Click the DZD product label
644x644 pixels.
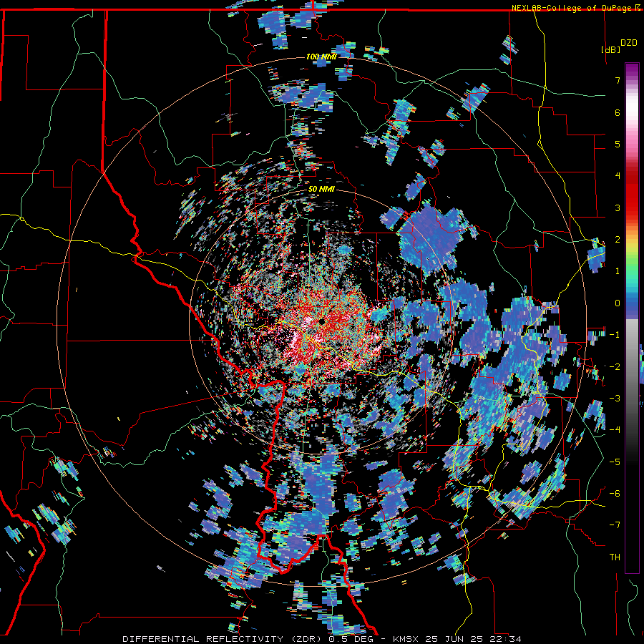click(629, 43)
